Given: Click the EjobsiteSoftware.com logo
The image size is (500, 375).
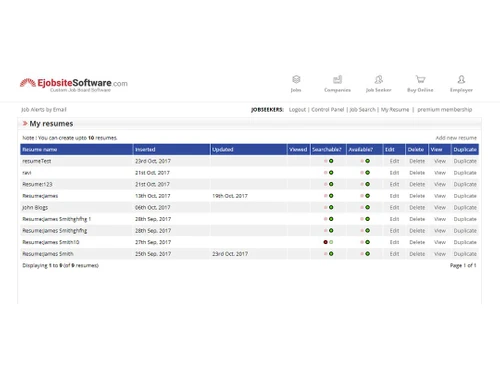Looking at the screenshot, I should tap(74, 85).
